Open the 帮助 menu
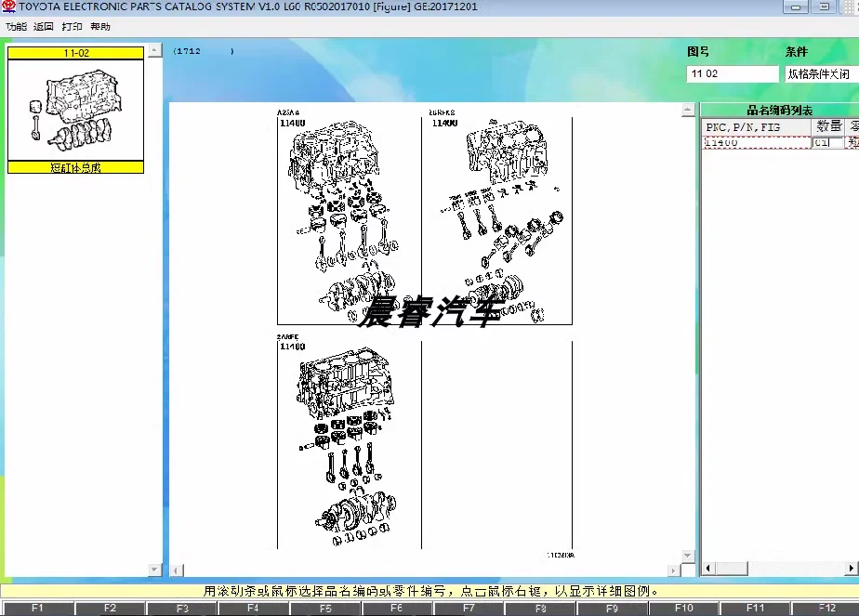 tap(100, 26)
